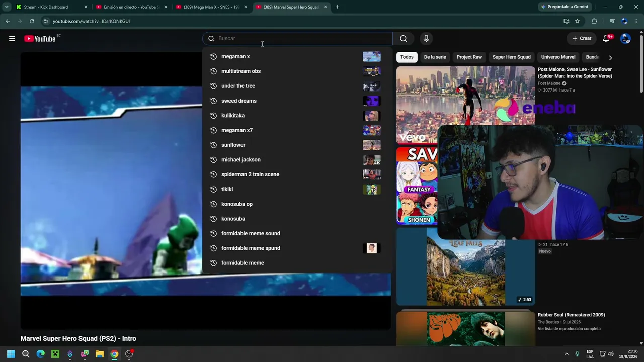Switch to the Mega Man X - SNES tab
This screenshot has height=362, width=644.
pyautogui.click(x=210, y=7)
